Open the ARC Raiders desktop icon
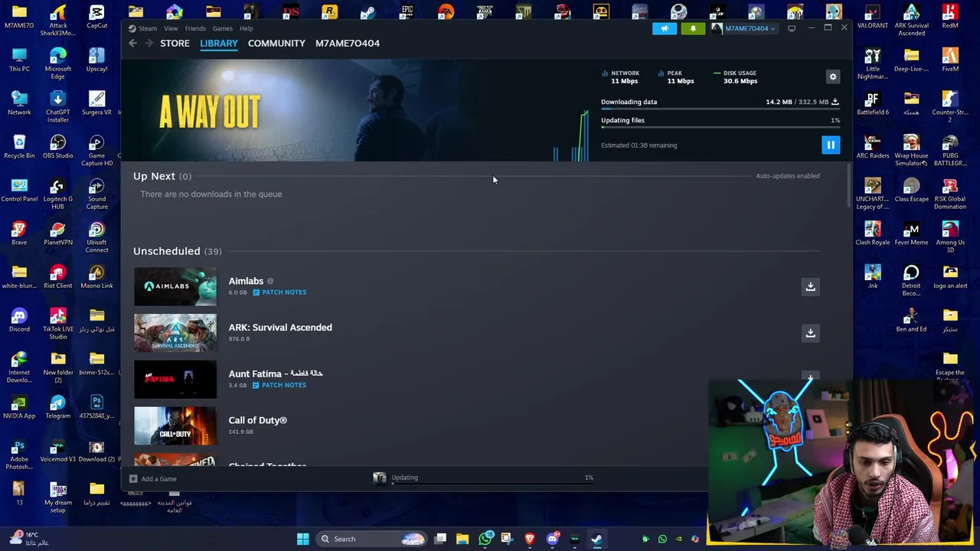Image resolution: width=980 pixels, height=551 pixels. (x=873, y=147)
